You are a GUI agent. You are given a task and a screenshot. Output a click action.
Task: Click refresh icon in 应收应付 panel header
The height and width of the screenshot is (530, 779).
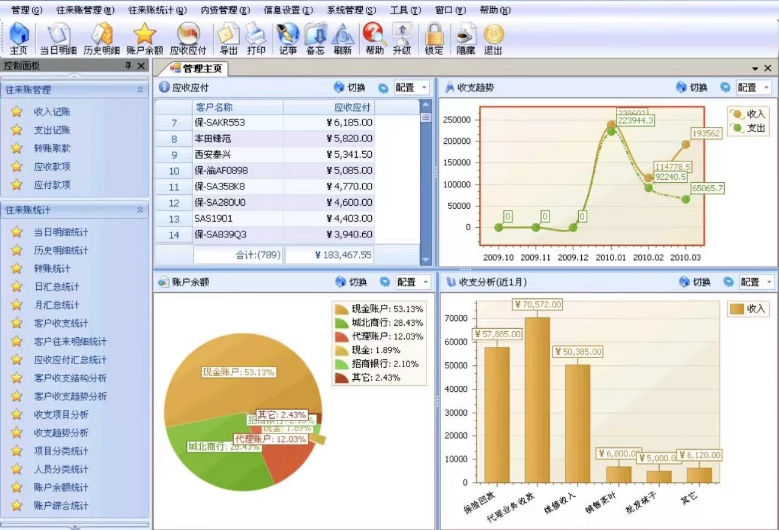383,88
